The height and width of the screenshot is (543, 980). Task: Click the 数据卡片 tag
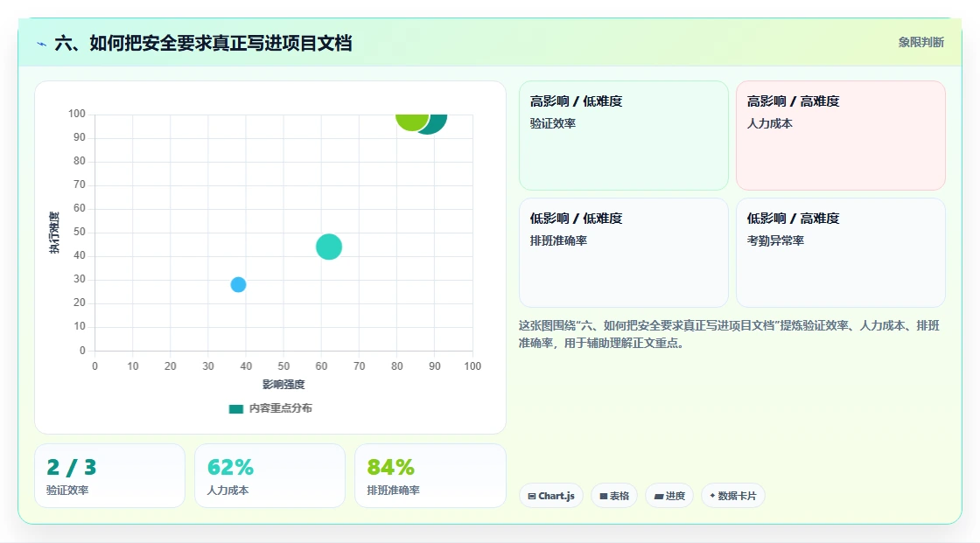[x=733, y=496]
